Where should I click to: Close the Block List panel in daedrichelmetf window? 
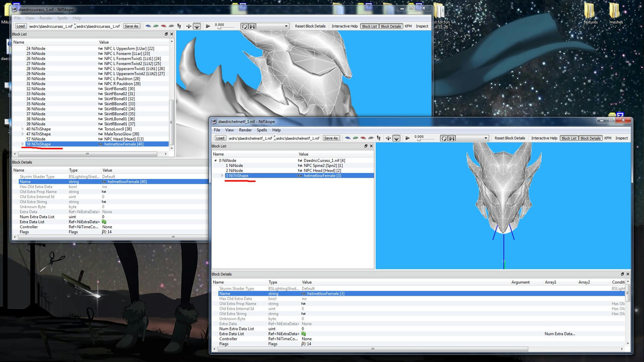[x=371, y=146]
